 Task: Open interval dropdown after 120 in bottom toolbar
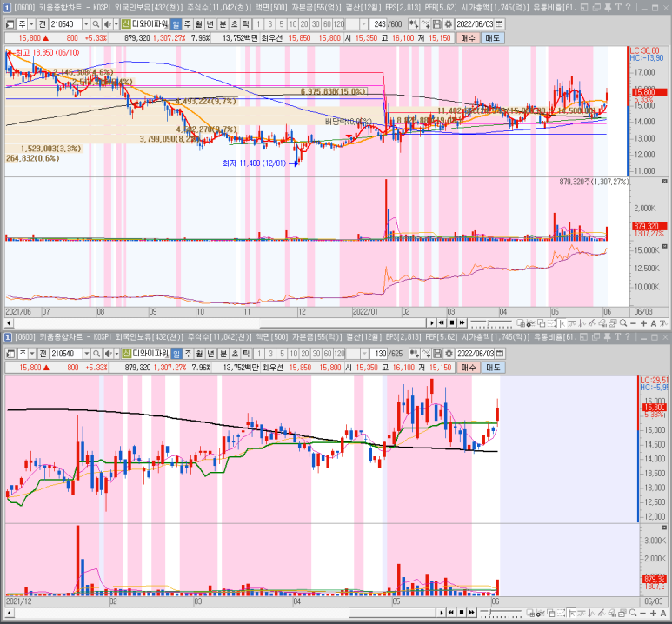click(x=364, y=354)
